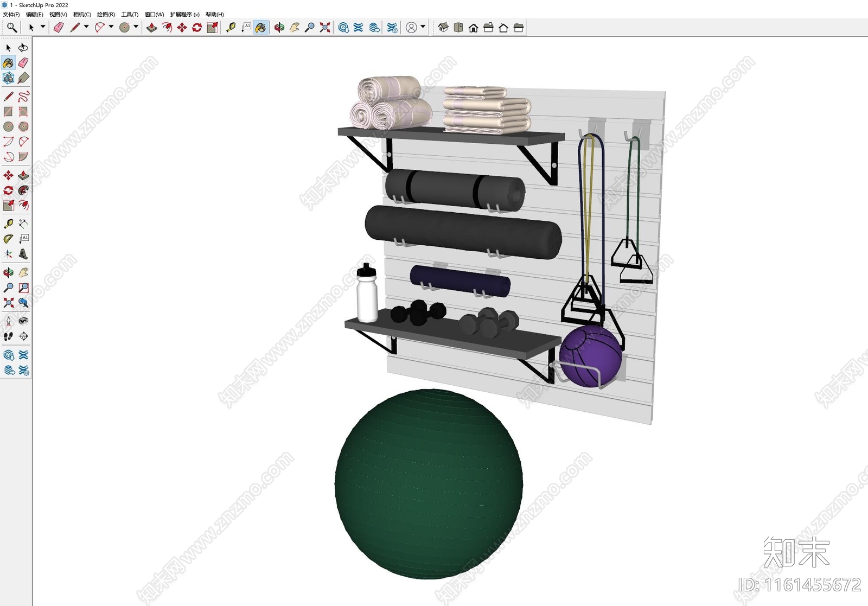The image size is (868, 606).
Task: Select the Zoom Window tool in left palette
Action: pyautogui.click(x=23, y=288)
